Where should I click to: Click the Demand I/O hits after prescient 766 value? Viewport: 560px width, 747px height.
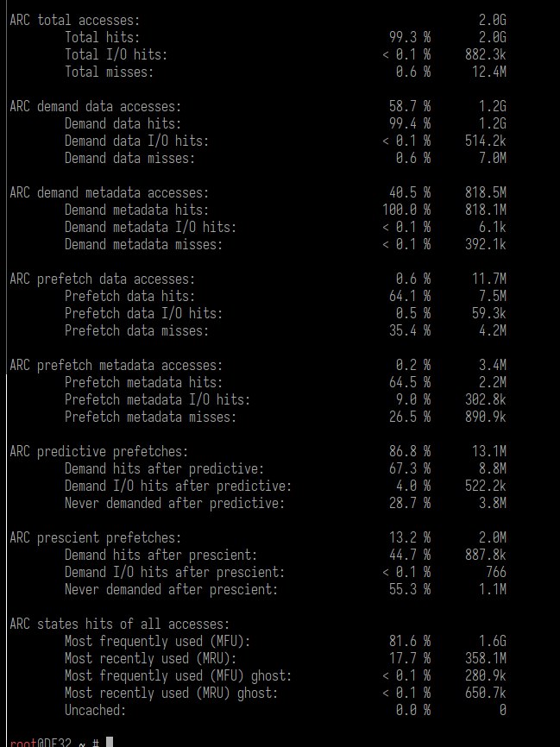495,572
